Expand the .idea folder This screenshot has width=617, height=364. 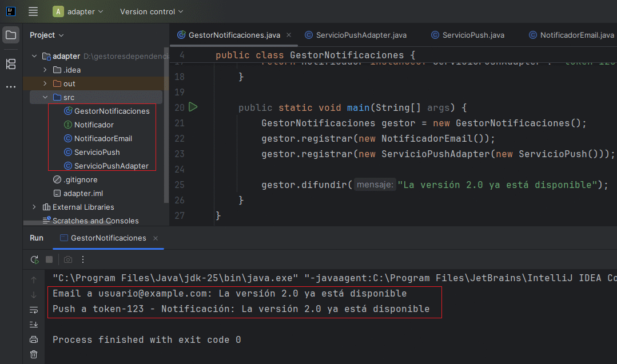pos(45,70)
